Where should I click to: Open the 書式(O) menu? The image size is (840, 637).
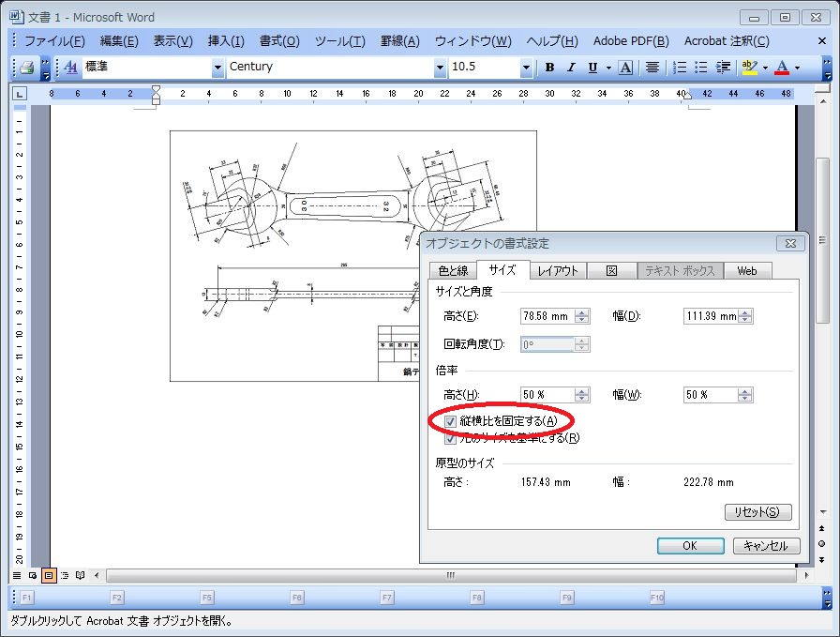click(x=279, y=41)
